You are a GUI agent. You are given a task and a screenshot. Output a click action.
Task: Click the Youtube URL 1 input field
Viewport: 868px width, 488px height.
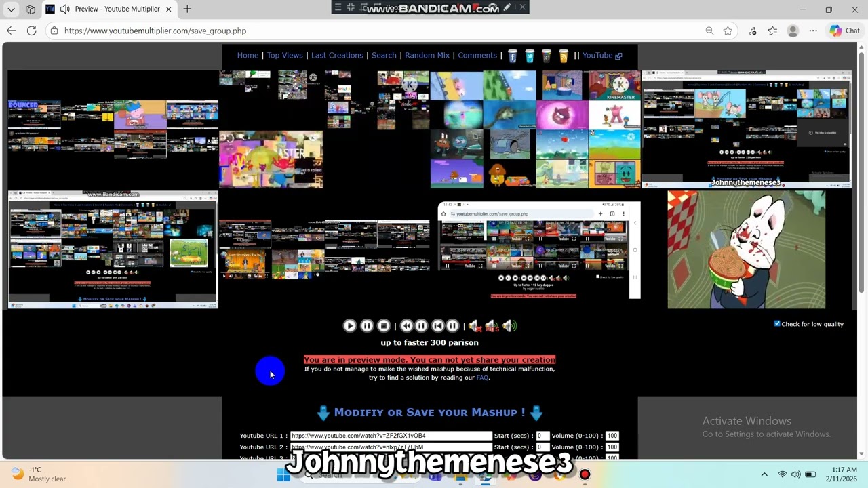[391, 436]
